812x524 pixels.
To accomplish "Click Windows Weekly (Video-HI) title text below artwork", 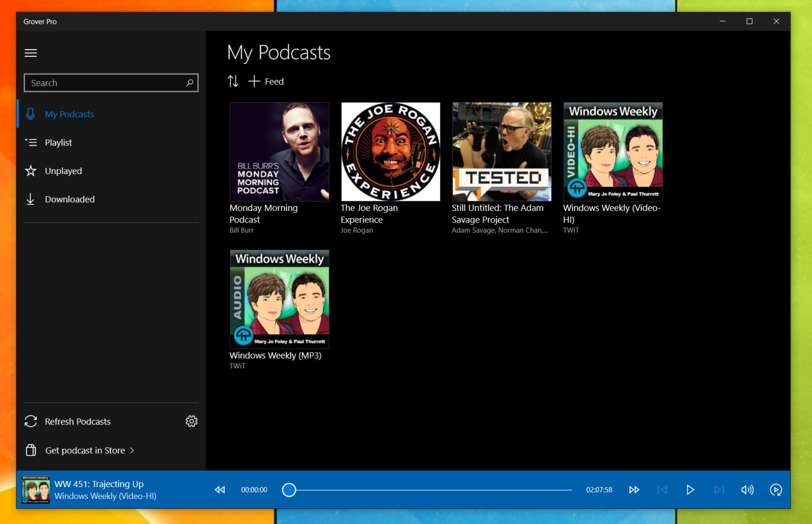I will pos(612,214).
